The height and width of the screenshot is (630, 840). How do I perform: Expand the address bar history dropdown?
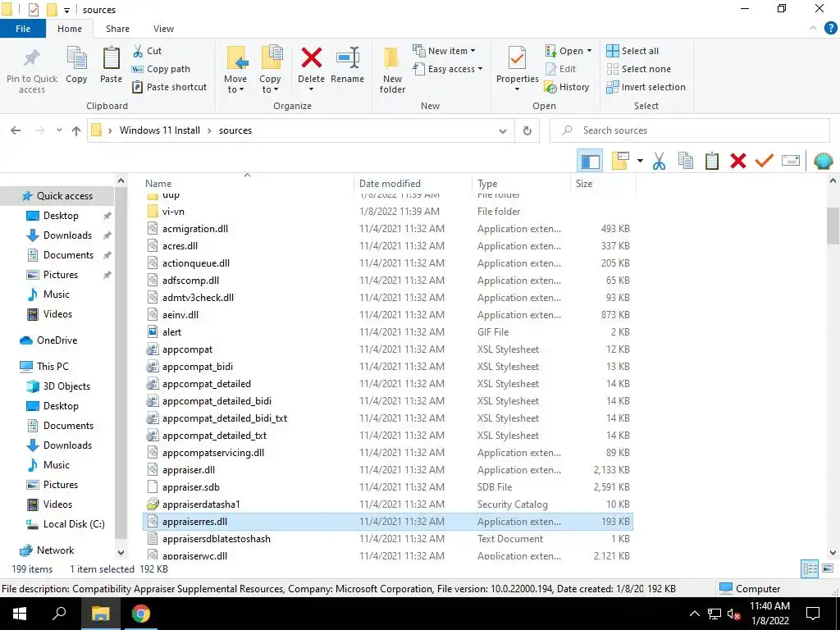[502, 130]
